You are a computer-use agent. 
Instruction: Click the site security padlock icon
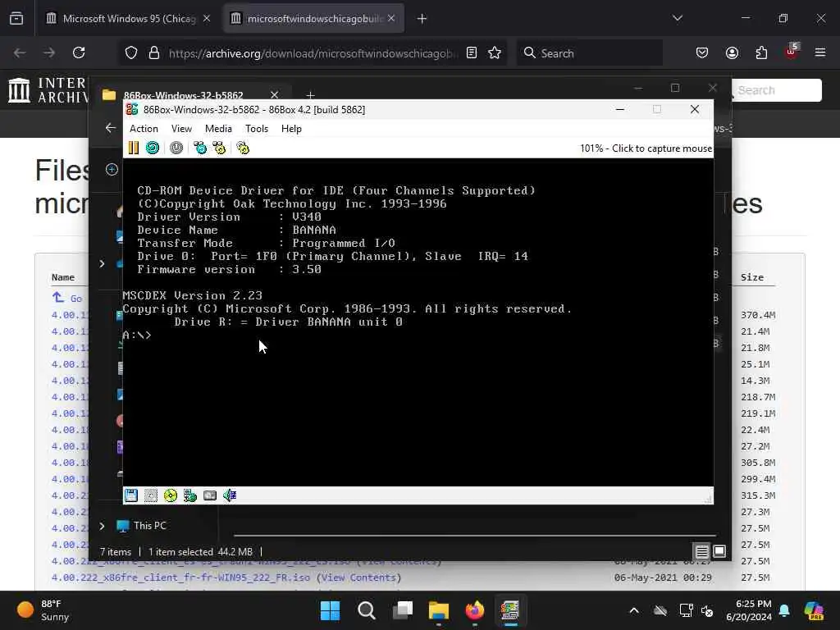coord(154,53)
